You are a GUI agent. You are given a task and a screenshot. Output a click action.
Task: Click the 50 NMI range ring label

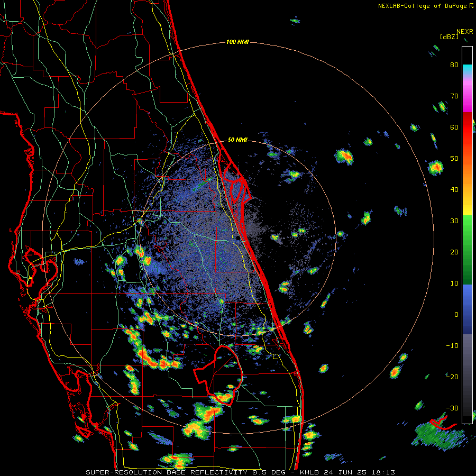237,140
